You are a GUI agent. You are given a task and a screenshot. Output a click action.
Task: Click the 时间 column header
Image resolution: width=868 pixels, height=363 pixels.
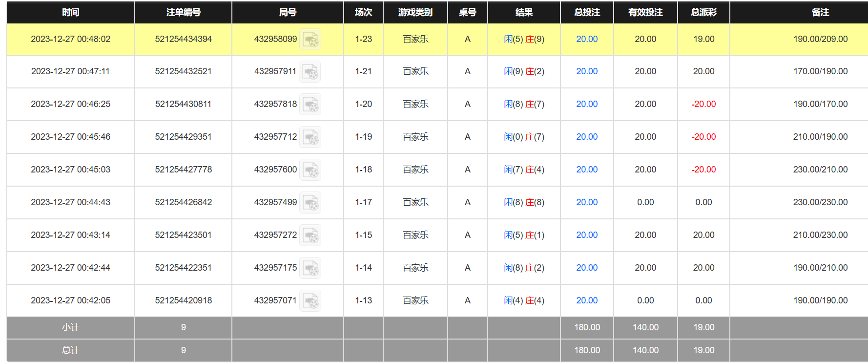(x=70, y=12)
